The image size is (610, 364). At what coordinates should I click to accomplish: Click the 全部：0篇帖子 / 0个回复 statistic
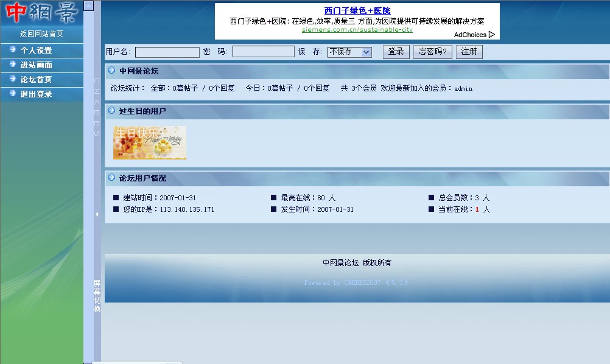[x=192, y=88]
